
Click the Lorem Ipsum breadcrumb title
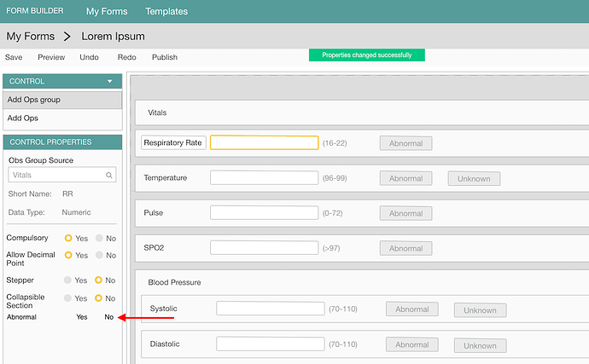coord(113,37)
